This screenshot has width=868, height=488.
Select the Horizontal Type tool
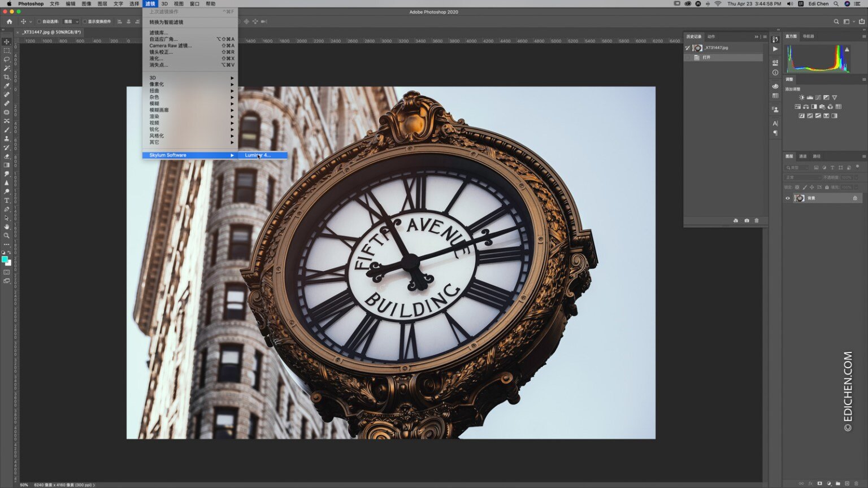pyautogui.click(x=7, y=201)
